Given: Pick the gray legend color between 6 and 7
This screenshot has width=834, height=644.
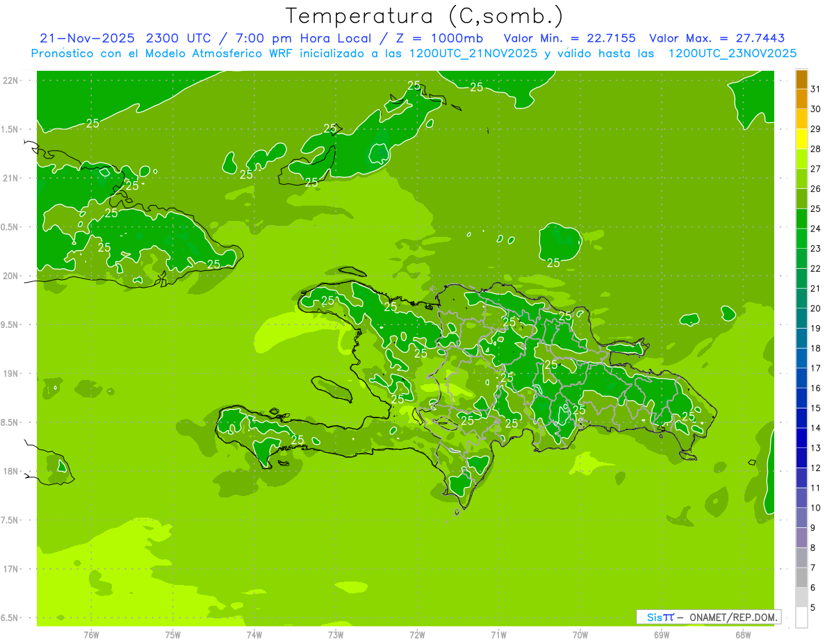Looking at the screenshot, I should click(x=801, y=577).
